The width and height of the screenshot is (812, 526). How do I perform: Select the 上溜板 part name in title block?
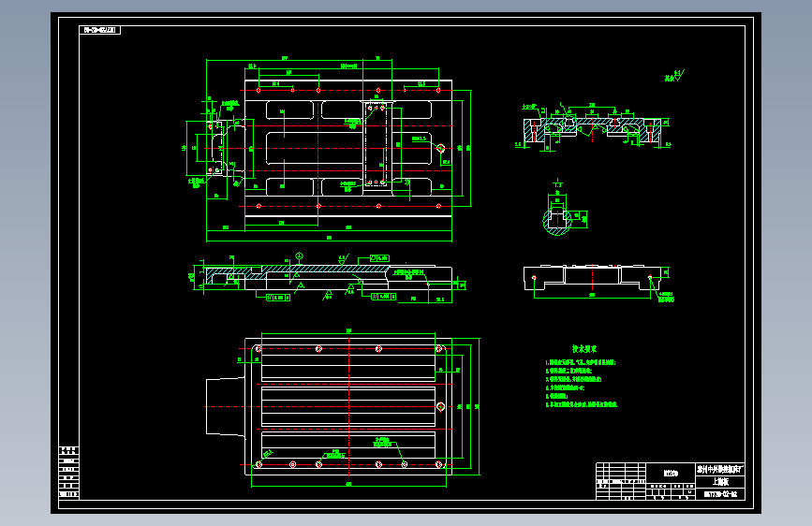pos(720,481)
